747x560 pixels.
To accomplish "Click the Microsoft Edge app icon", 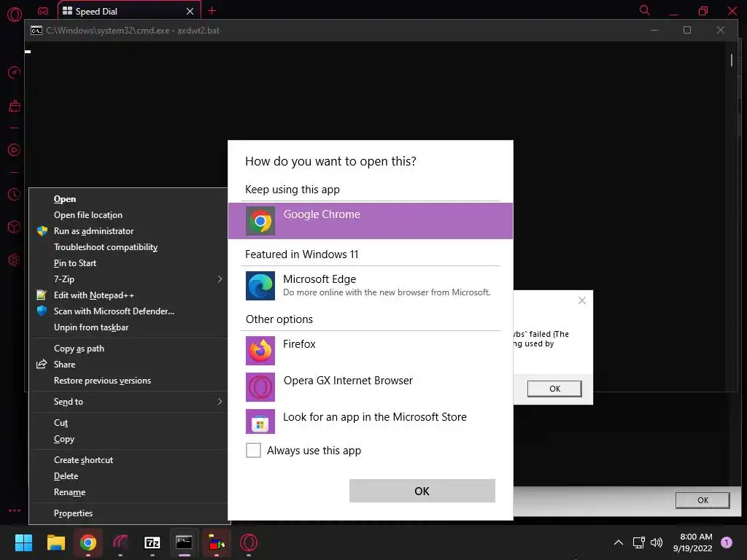I will click(260, 286).
